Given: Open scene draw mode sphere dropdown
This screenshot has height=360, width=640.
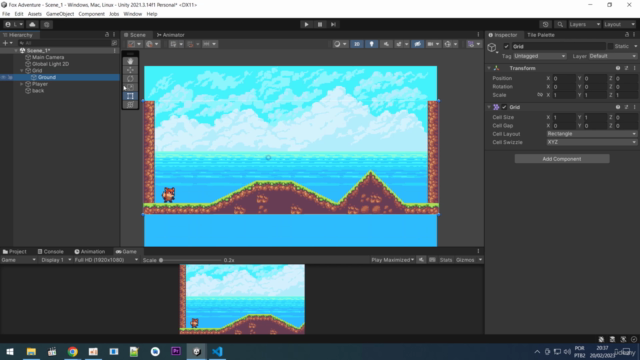Looking at the screenshot, I should pyautogui.click(x=340, y=44).
